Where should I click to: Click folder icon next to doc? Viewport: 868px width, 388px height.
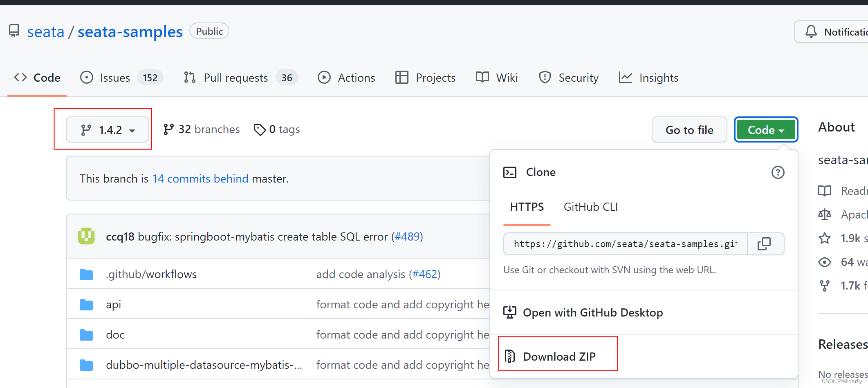[86, 335]
